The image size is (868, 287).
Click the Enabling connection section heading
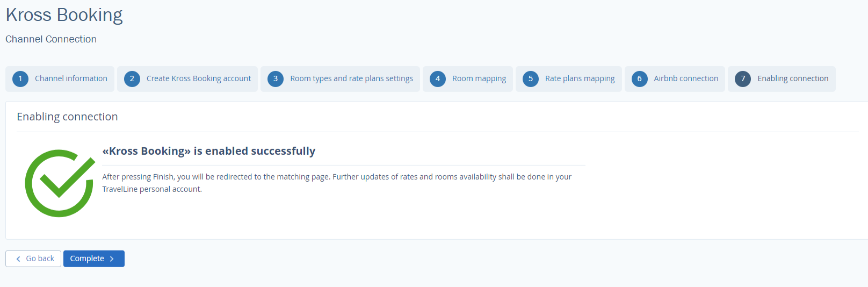pyautogui.click(x=67, y=117)
